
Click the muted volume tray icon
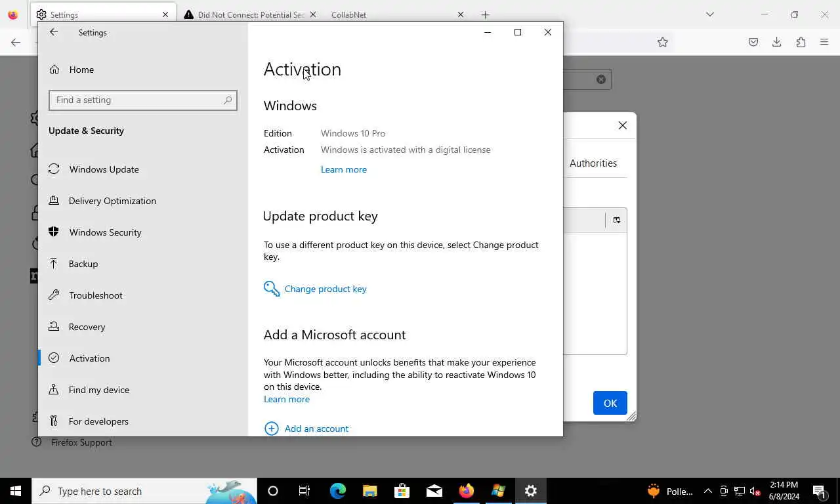pos(755,491)
